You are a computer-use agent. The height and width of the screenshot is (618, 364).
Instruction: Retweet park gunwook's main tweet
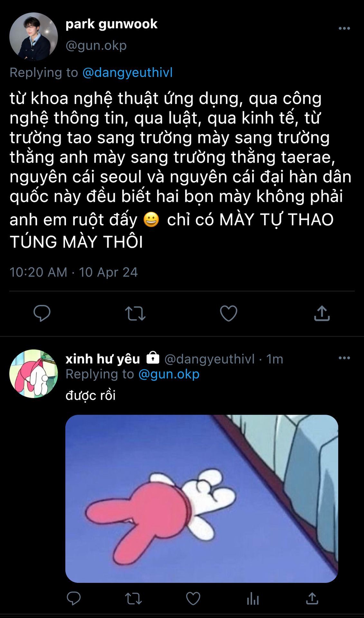coord(135,314)
